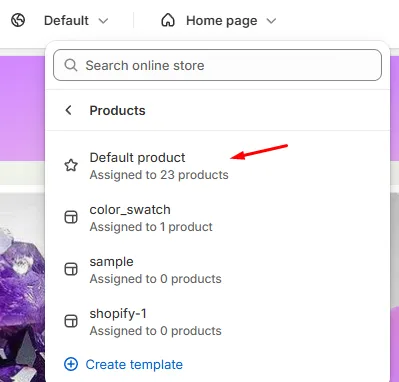
Task: Click the magnifier icon in search box
Action: click(71, 65)
